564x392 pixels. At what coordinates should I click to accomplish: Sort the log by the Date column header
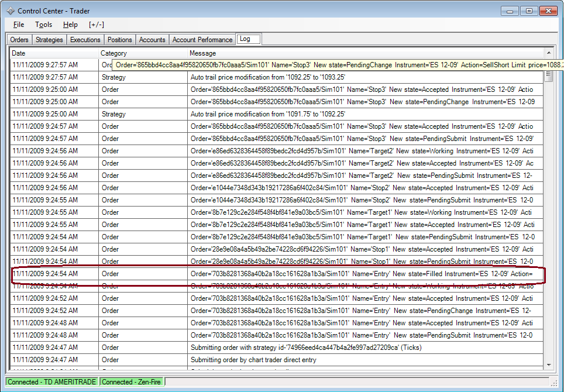(54, 53)
